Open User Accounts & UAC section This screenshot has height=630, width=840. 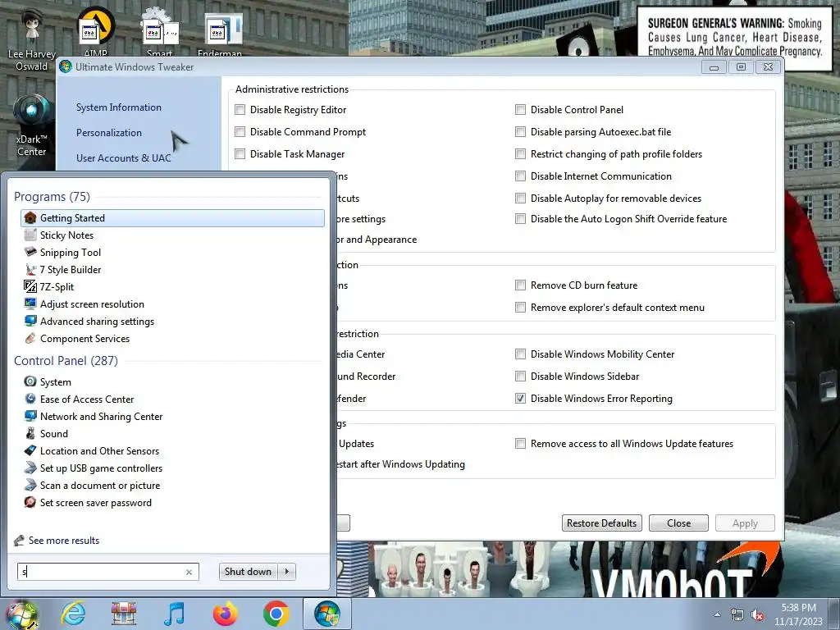(124, 158)
